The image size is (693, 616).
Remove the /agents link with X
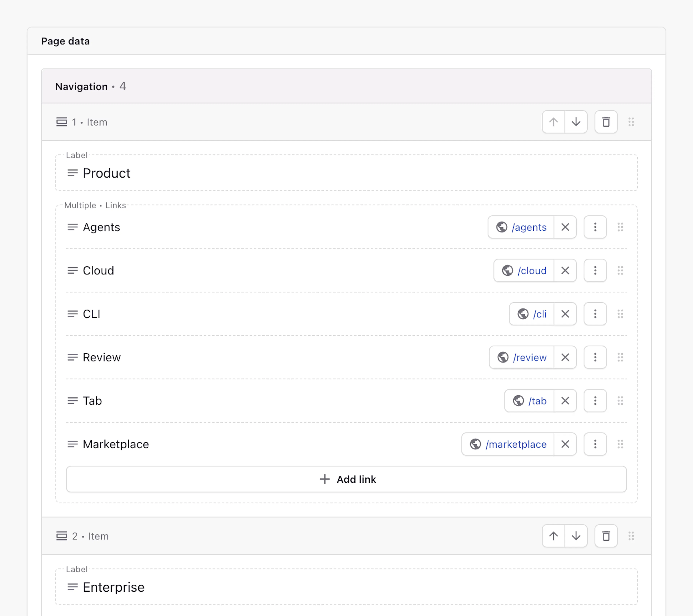point(565,227)
